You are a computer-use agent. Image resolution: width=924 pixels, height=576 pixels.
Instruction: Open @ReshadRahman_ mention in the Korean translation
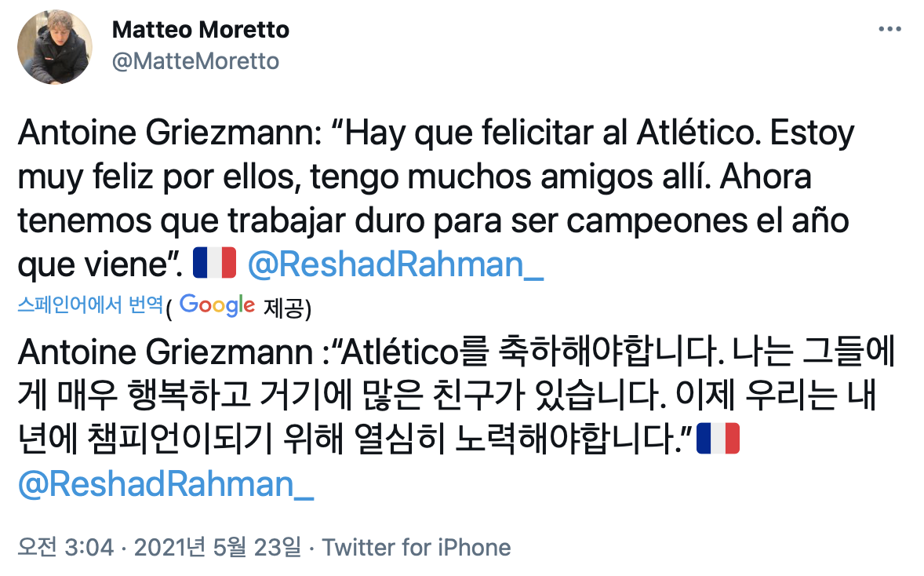pyautogui.click(x=166, y=484)
